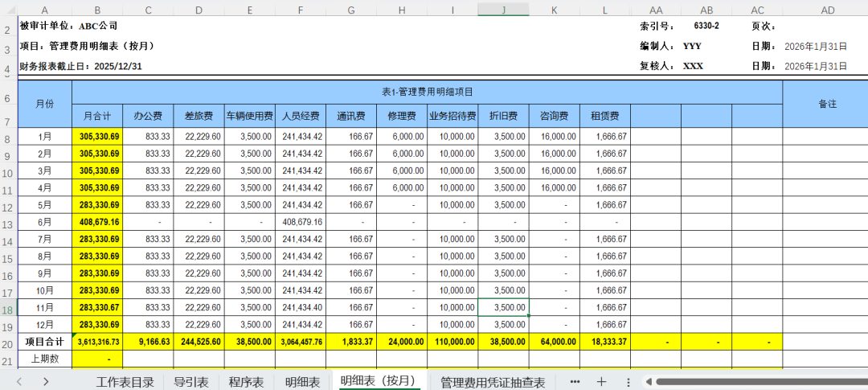Screen dimensions: 868x390
Task: Open the 明细表 sheet tab
Action: click(303, 382)
